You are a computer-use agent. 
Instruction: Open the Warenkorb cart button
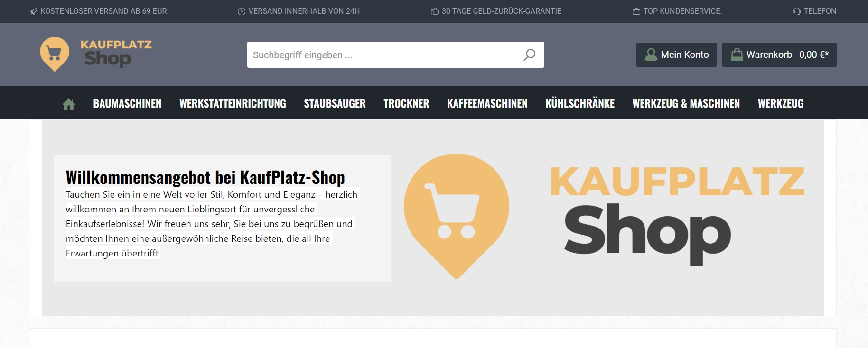coord(779,55)
